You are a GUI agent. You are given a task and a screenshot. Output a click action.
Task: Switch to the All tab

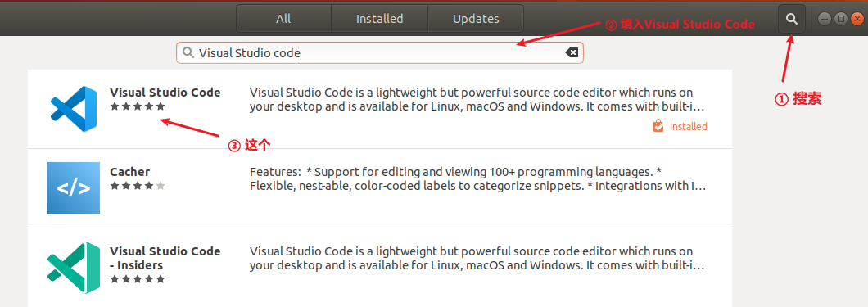(x=283, y=19)
